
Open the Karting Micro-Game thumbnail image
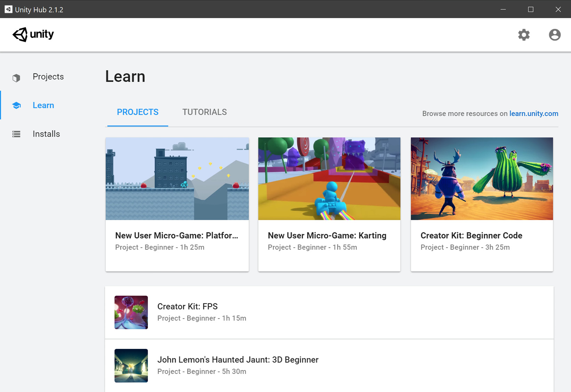point(329,178)
